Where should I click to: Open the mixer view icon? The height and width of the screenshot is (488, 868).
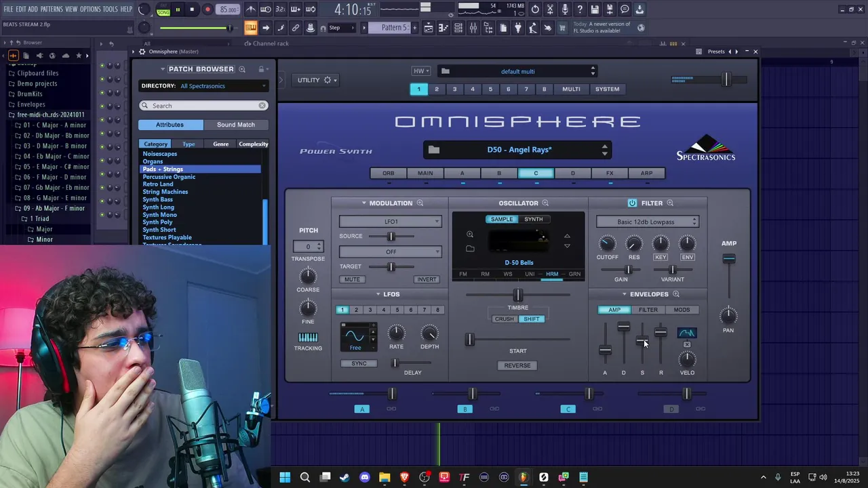tap(473, 28)
